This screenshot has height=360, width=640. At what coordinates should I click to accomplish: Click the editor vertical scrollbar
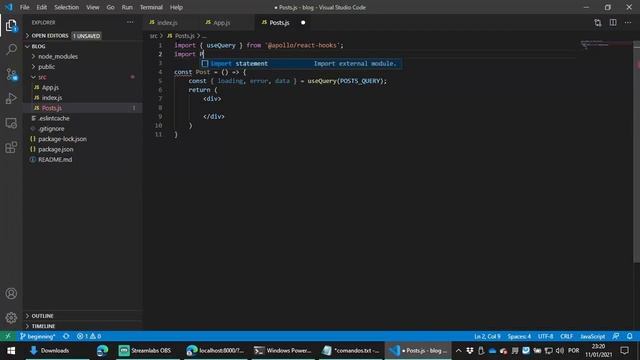click(x=637, y=152)
